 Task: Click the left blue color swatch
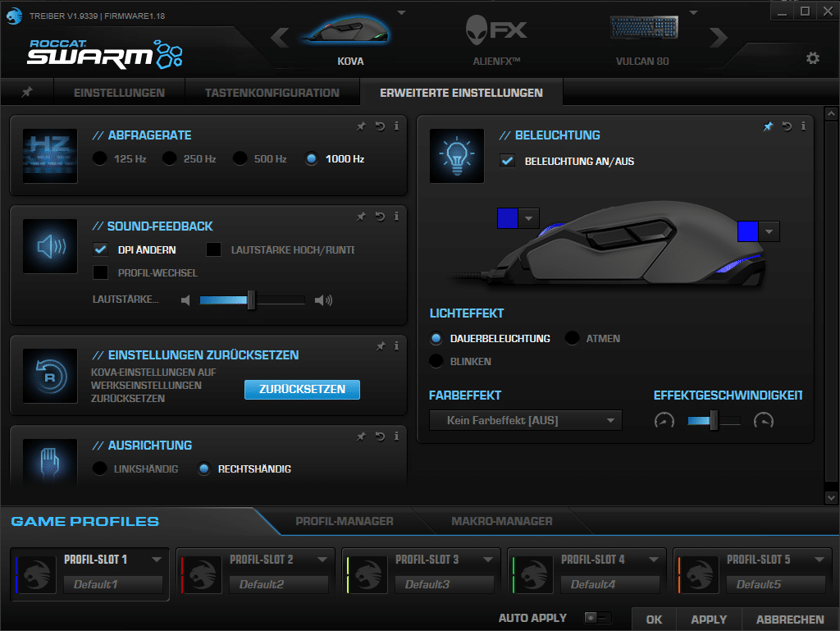(508, 217)
